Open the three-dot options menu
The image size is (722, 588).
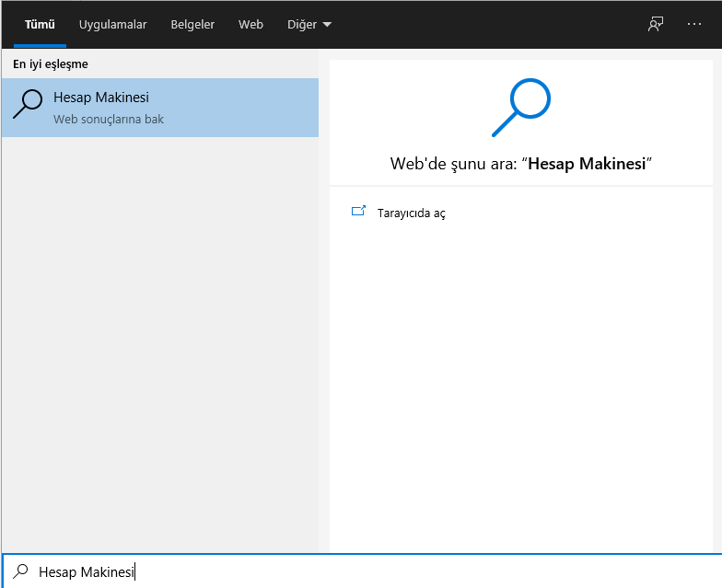click(694, 25)
